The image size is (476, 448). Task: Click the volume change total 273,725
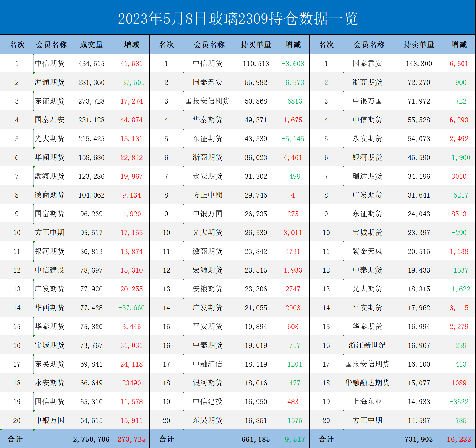(x=132, y=439)
